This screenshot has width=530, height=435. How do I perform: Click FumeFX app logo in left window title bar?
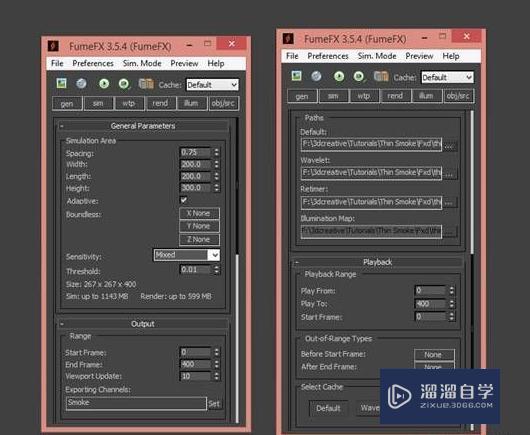tap(53, 46)
